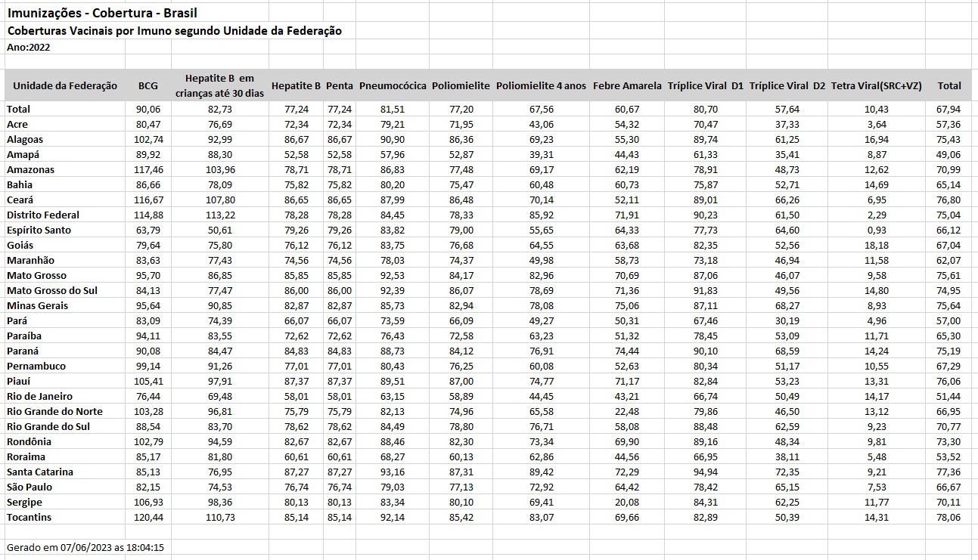978x560 pixels.
Task: Select the 'Minas Gerais' row label
Action: (x=37, y=305)
